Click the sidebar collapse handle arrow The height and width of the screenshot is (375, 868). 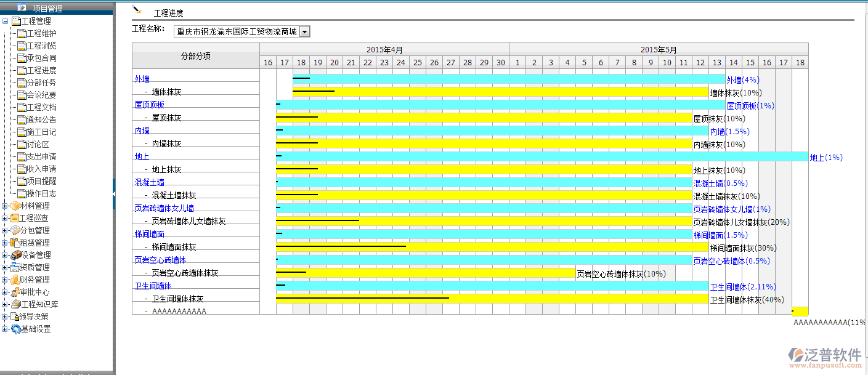pos(113,193)
